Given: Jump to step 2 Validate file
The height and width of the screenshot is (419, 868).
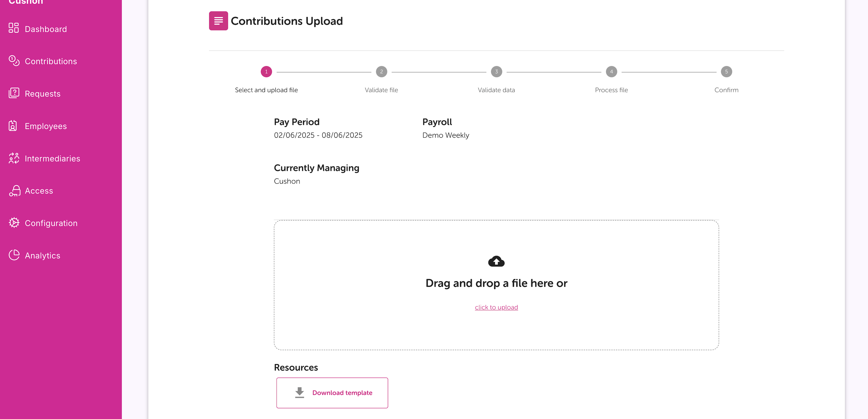Looking at the screenshot, I should pyautogui.click(x=381, y=72).
